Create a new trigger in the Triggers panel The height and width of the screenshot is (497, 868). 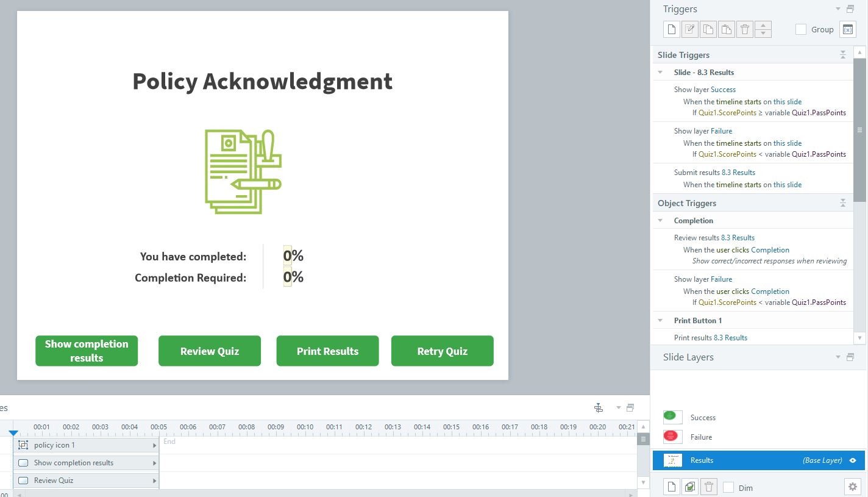(x=671, y=29)
